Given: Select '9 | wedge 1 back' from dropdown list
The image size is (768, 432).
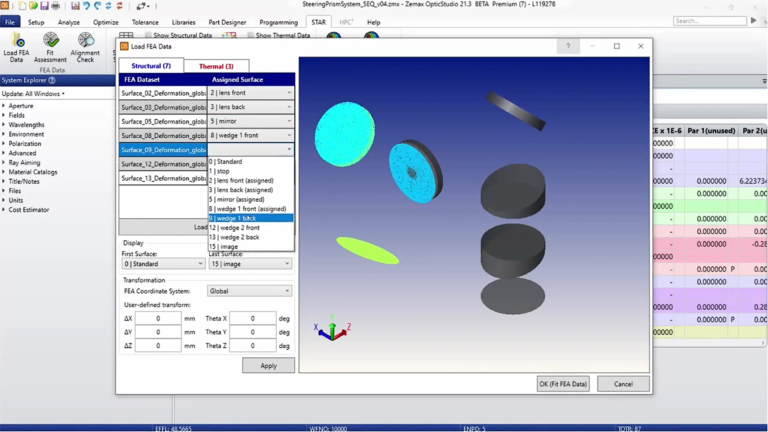Looking at the screenshot, I should pos(251,218).
